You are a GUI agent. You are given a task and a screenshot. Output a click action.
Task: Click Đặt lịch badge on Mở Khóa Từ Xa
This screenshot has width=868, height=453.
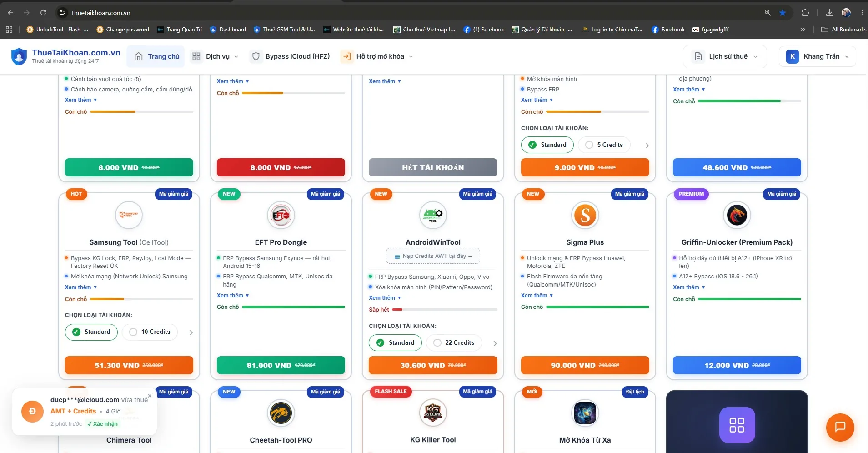pos(635,392)
